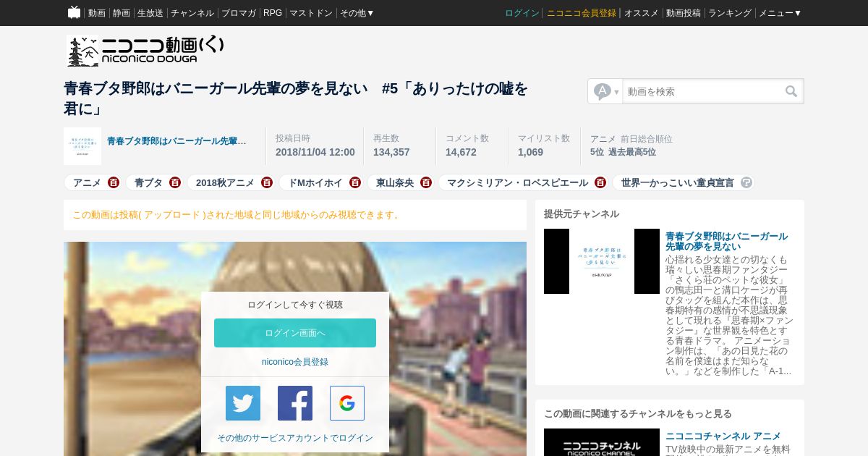Click the posting date 2018/11/04 12:00
Viewport: 868px width, 456px height.
315,152
